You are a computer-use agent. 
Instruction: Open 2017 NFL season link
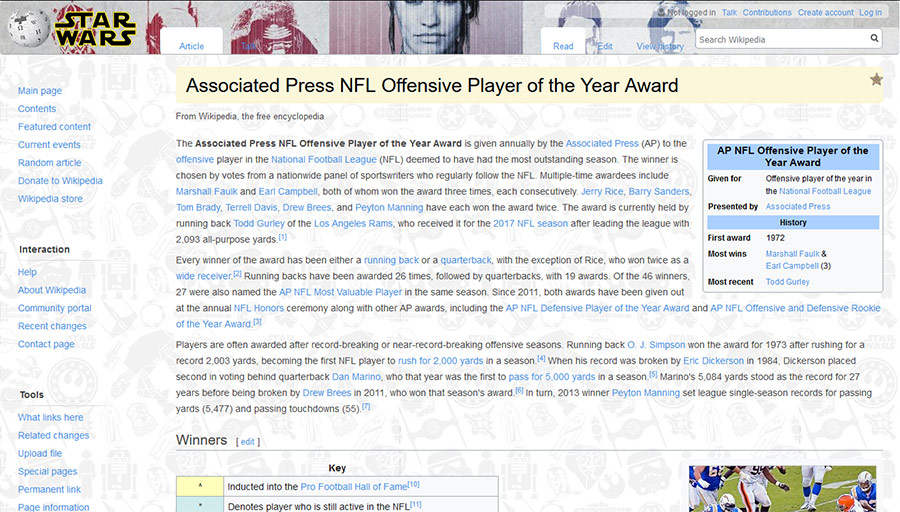530,224
